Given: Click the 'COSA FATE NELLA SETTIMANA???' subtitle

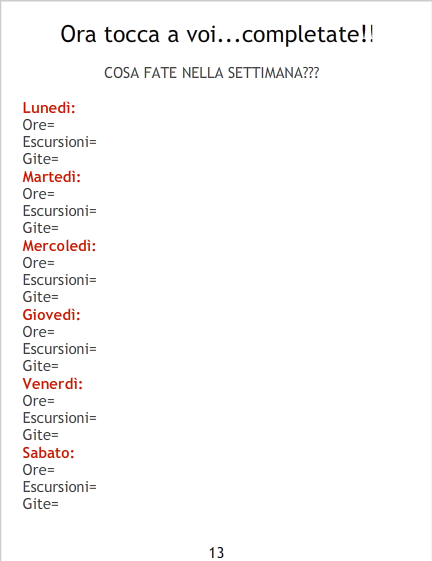Looking at the screenshot, I should pos(212,73).
